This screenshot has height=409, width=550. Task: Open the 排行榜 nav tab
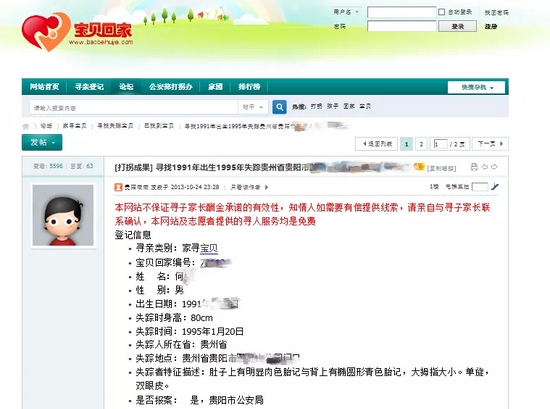point(249,87)
